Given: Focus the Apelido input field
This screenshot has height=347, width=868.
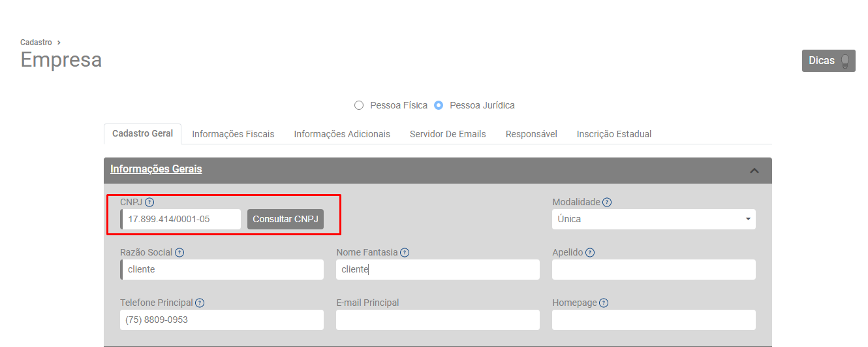Looking at the screenshot, I should pos(653,270).
